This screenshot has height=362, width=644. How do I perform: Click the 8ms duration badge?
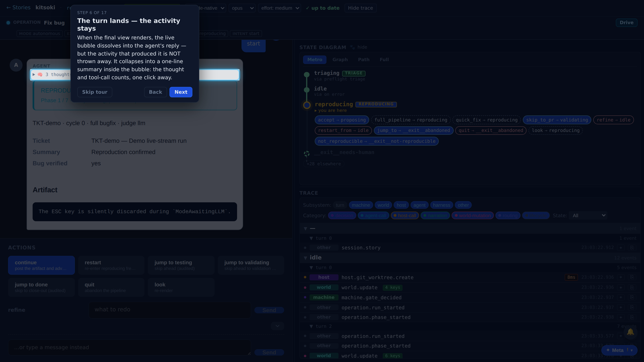click(571, 277)
